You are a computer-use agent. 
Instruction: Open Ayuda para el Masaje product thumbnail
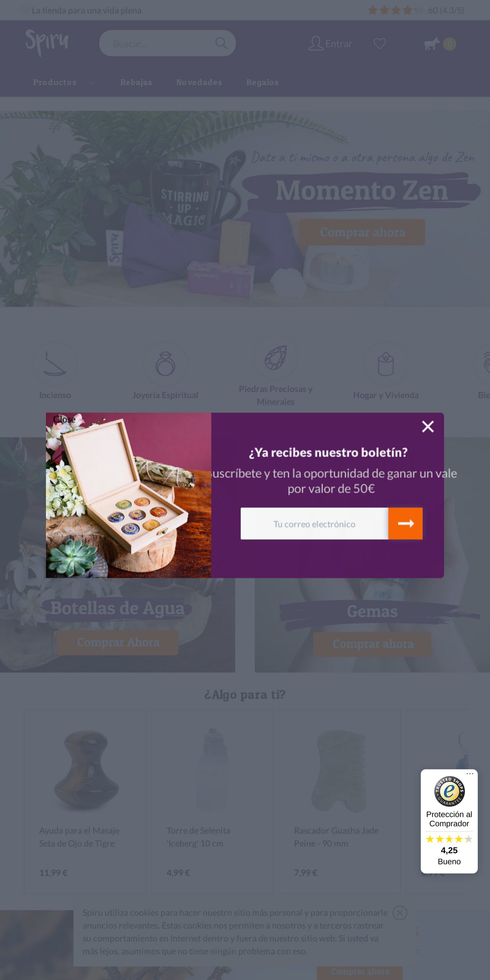click(x=85, y=770)
